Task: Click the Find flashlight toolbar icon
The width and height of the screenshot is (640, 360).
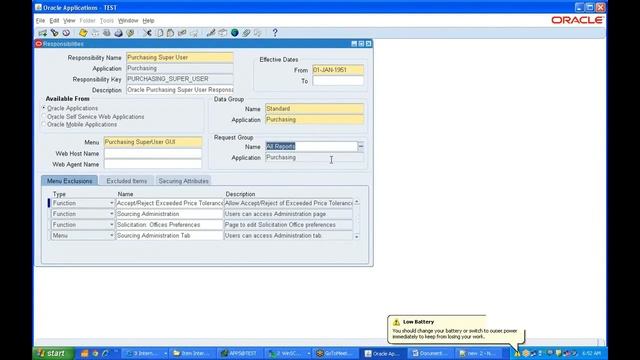Action: [x=54, y=33]
